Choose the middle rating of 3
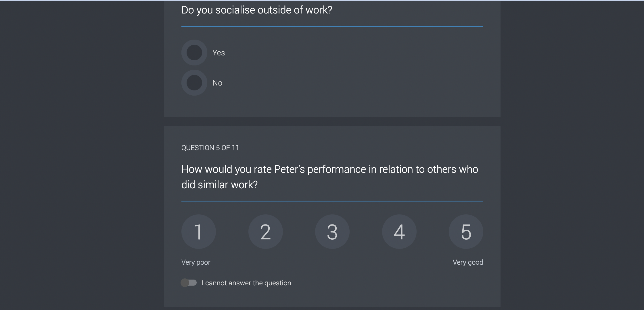Viewport: 644px width, 310px height. tap(332, 232)
